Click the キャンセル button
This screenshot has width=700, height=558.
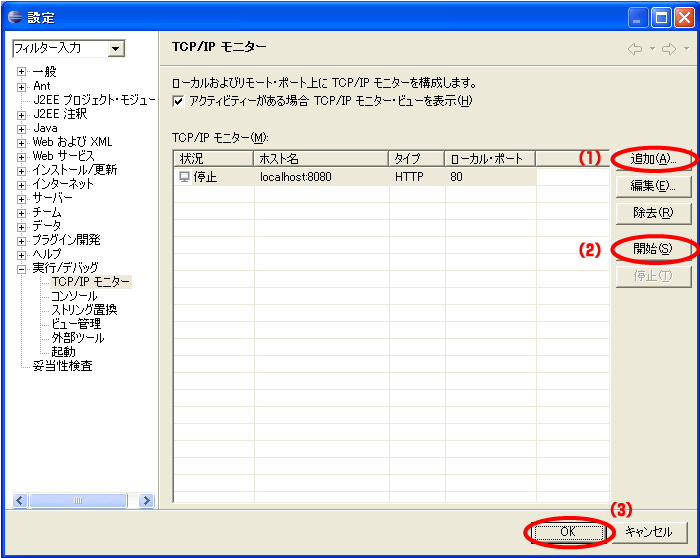coord(649,532)
